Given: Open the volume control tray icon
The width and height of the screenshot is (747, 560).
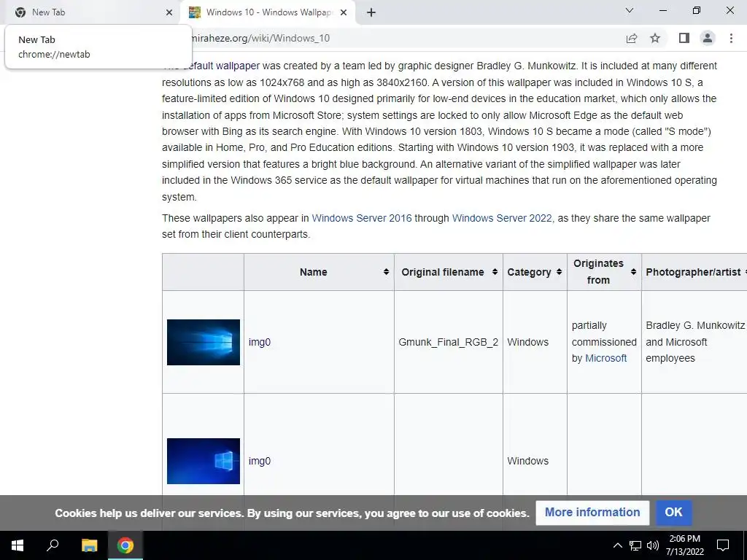Looking at the screenshot, I should [x=653, y=545].
